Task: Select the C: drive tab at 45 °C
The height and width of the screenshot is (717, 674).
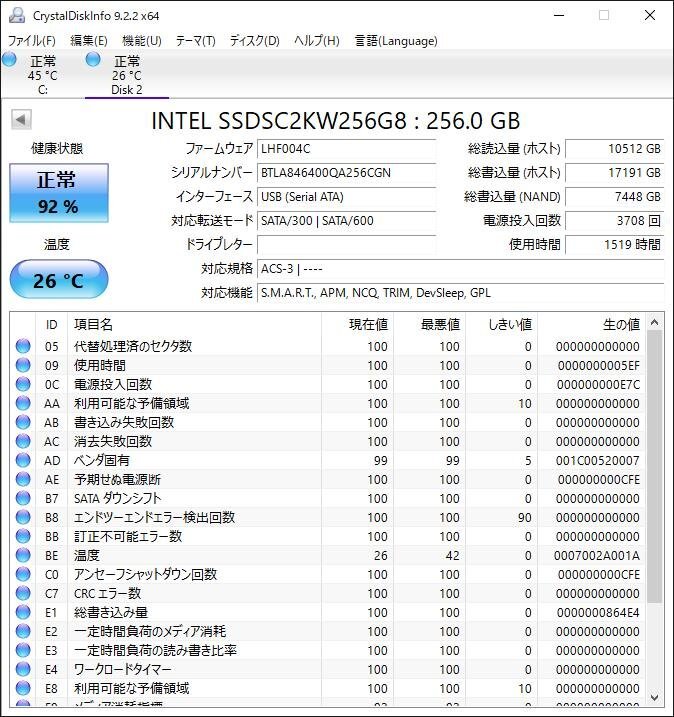Action: click(43, 75)
